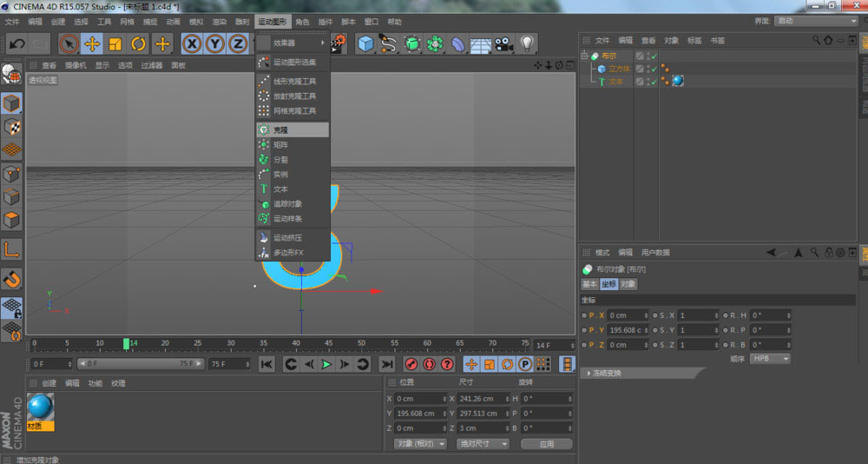Add a Cube primitive from toolbar

[x=365, y=43]
